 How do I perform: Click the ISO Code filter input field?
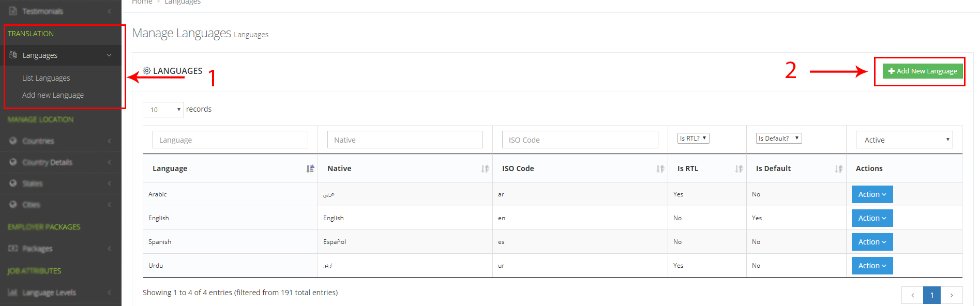click(x=580, y=140)
